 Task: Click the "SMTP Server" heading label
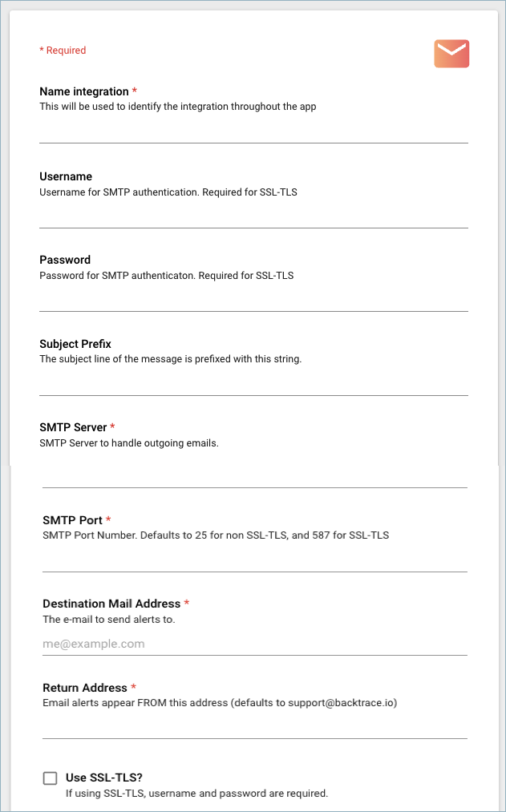[x=73, y=427]
